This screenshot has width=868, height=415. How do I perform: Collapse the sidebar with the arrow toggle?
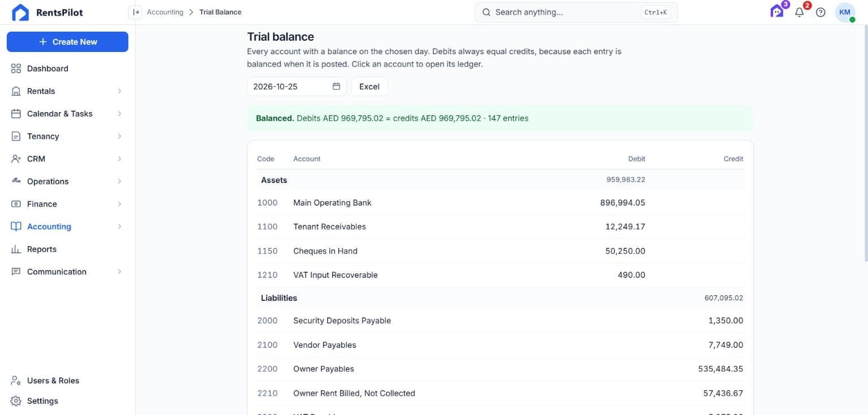(135, 12)
